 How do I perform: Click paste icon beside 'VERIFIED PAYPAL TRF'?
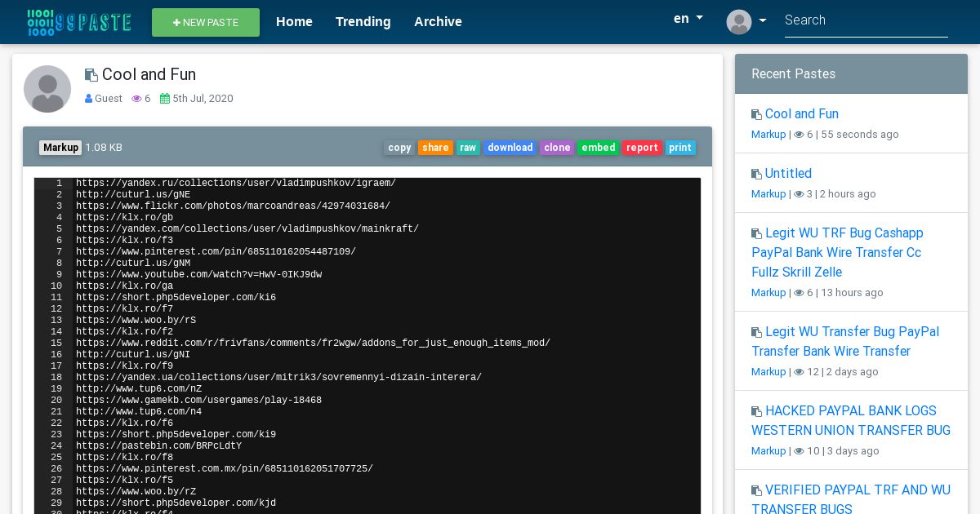coord(757,491)
